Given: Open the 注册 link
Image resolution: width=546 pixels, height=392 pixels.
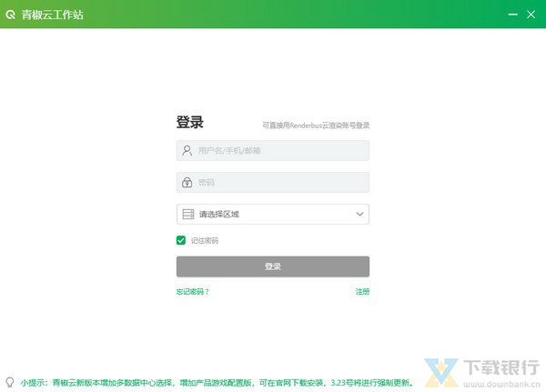Looking at the screenshot, I should click(362, 292).
